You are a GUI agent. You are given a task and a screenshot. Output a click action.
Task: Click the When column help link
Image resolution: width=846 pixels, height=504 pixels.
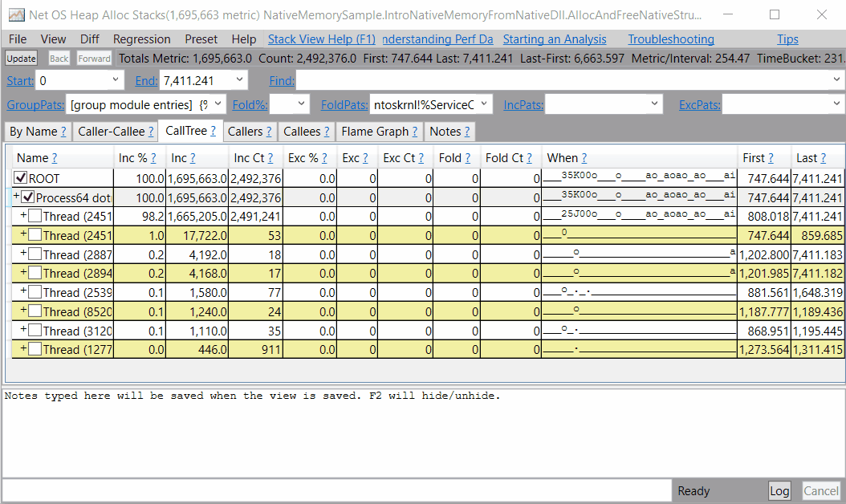[584, 157]
